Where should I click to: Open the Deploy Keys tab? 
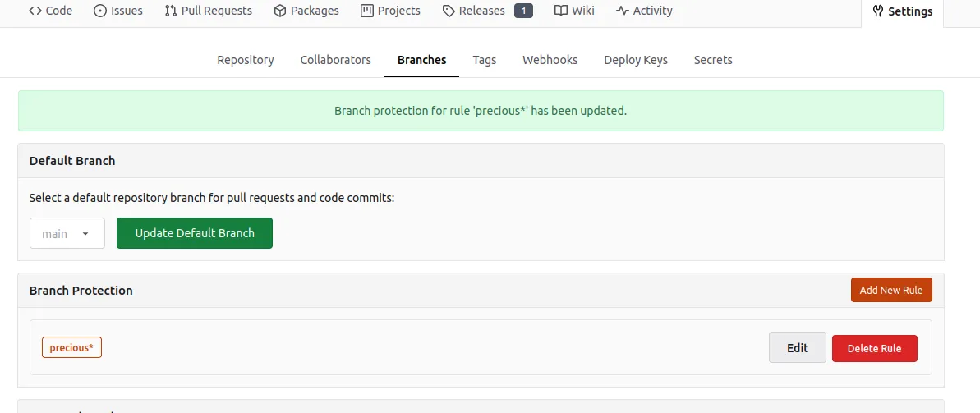click(636, 60)
